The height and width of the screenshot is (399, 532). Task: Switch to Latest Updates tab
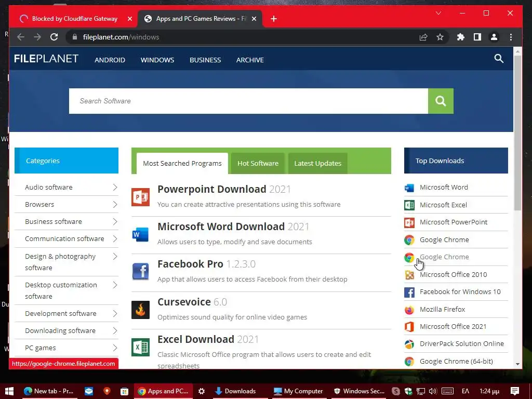[x=318, y=164]
